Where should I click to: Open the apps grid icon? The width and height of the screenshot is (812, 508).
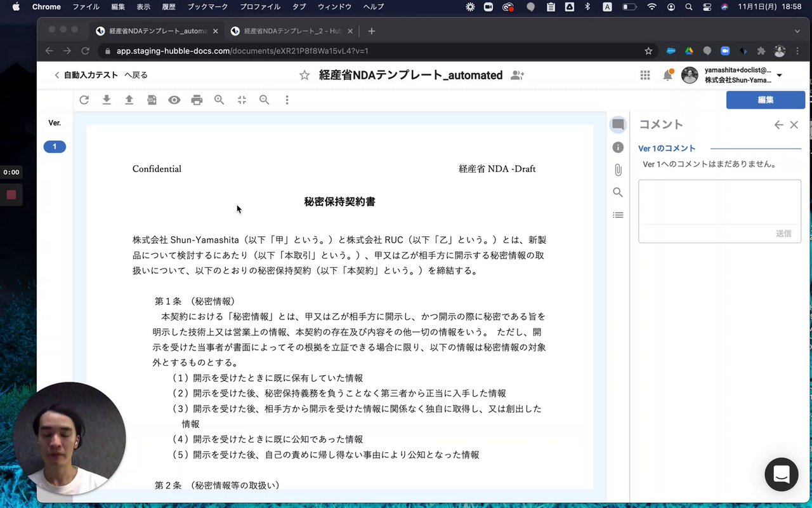click(x=645, y=76)
